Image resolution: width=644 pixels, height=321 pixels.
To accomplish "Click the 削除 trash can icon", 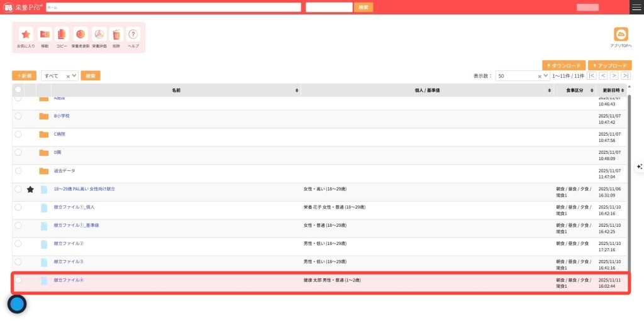I will (116, 35).
